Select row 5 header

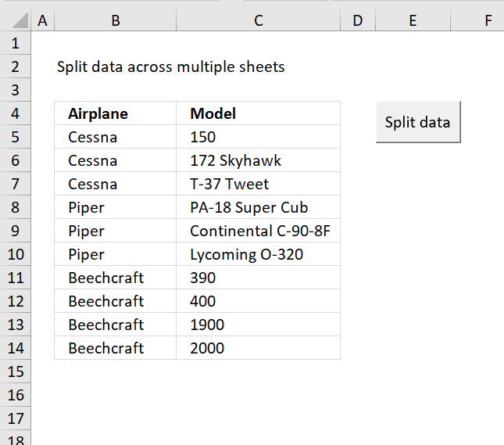[16, 137]
